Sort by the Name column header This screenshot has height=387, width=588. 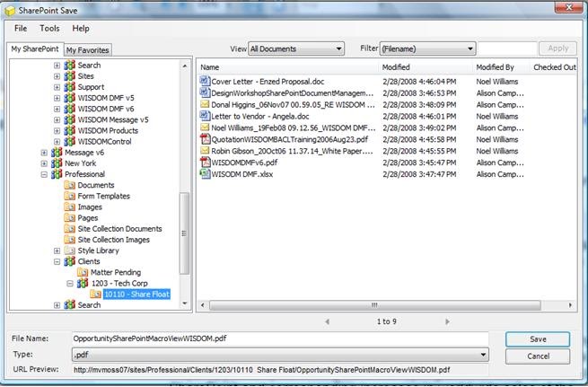287,67
